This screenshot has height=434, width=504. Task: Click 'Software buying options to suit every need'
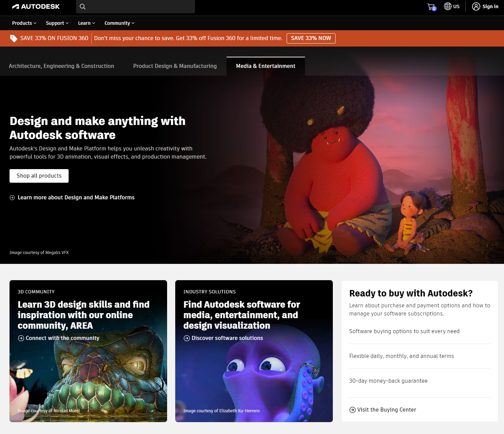click(404, 331)
